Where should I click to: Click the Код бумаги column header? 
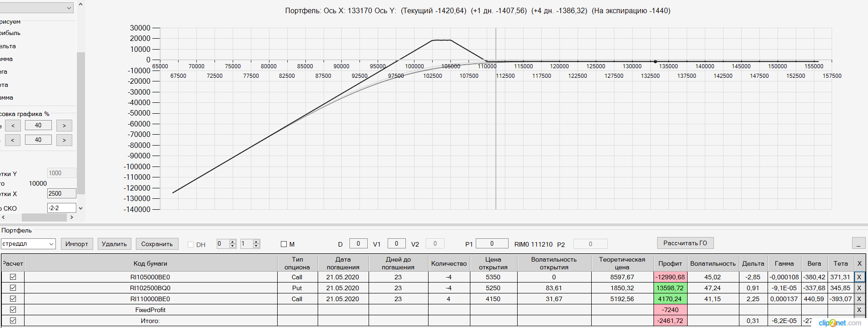pos(150,263)
